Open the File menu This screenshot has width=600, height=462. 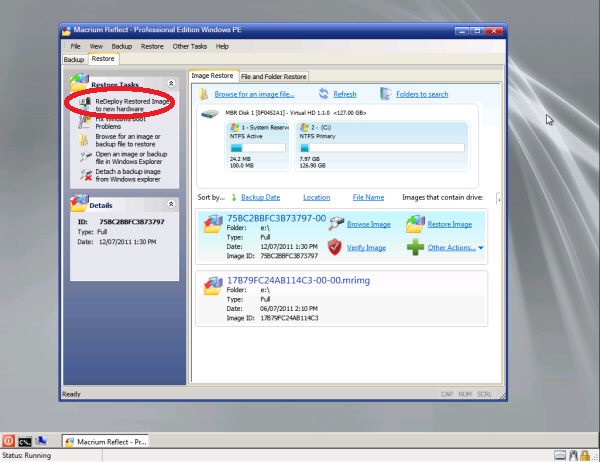pyautogui.click(x=75, y=46)
